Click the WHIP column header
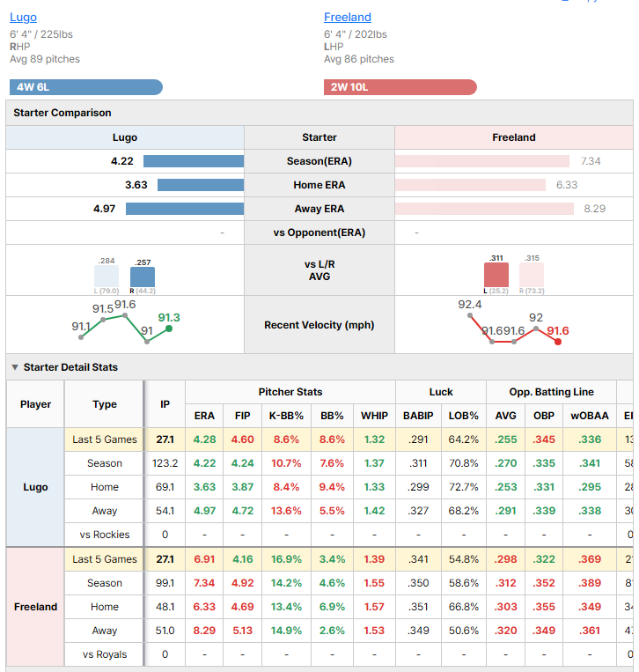Screen dimensions: 639x672 tap(374, 416)
